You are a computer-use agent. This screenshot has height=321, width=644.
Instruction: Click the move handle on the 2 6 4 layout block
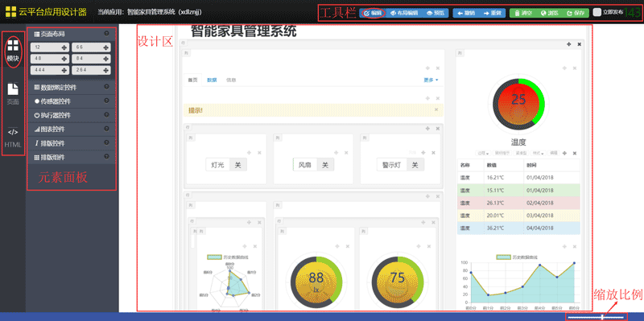105,70
